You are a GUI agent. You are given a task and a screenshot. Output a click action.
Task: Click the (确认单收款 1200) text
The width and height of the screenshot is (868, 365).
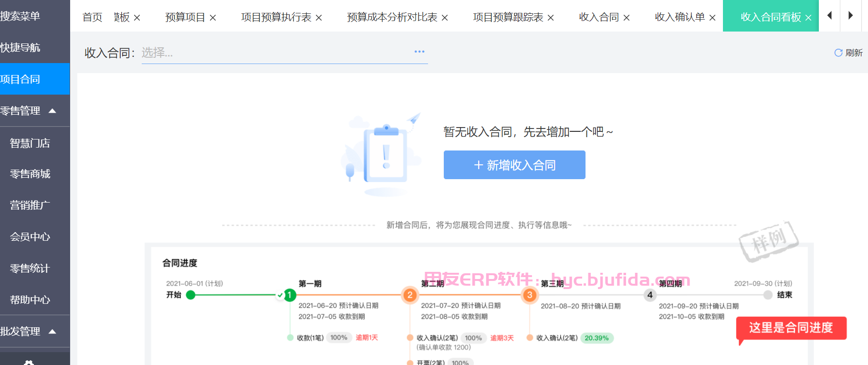[443, 347]
